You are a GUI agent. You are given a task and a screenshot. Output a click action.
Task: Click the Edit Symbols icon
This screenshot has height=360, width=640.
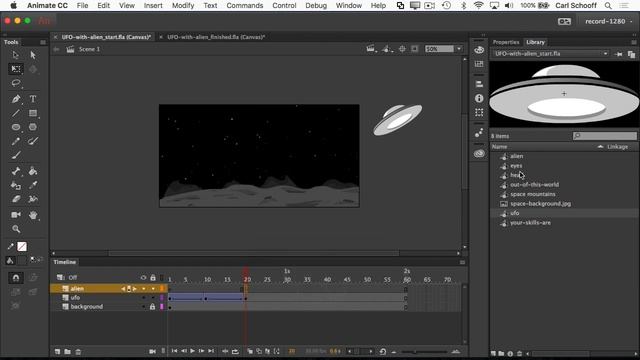coord(386,49)
